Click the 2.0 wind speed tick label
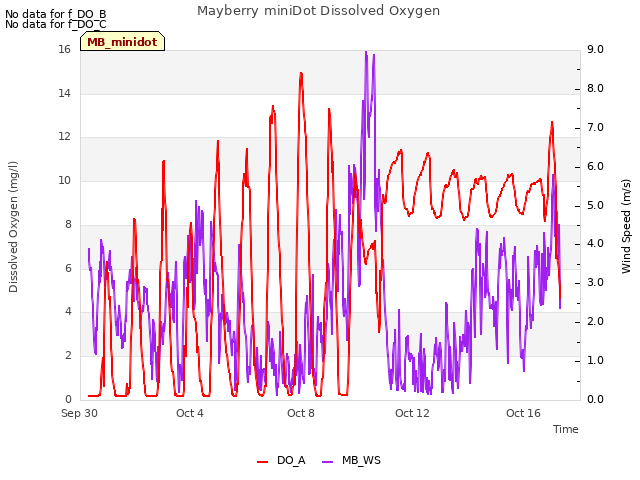This screenshot has height=480, width=640. coord(595,322)
